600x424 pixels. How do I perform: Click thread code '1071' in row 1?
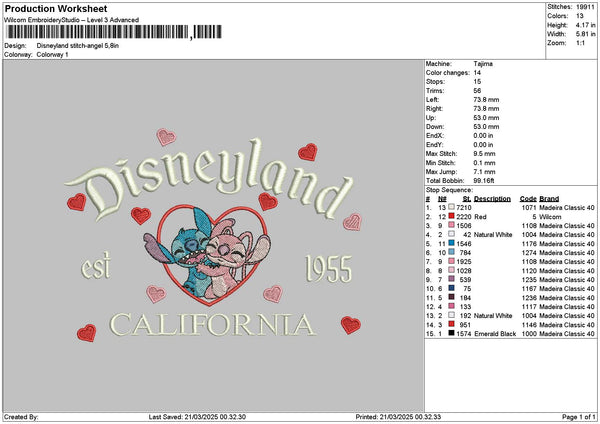(x=529, y=208)
